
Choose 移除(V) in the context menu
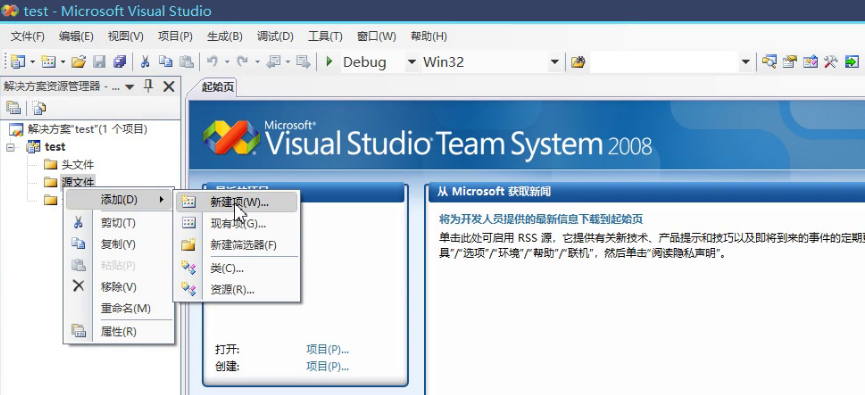119,287
